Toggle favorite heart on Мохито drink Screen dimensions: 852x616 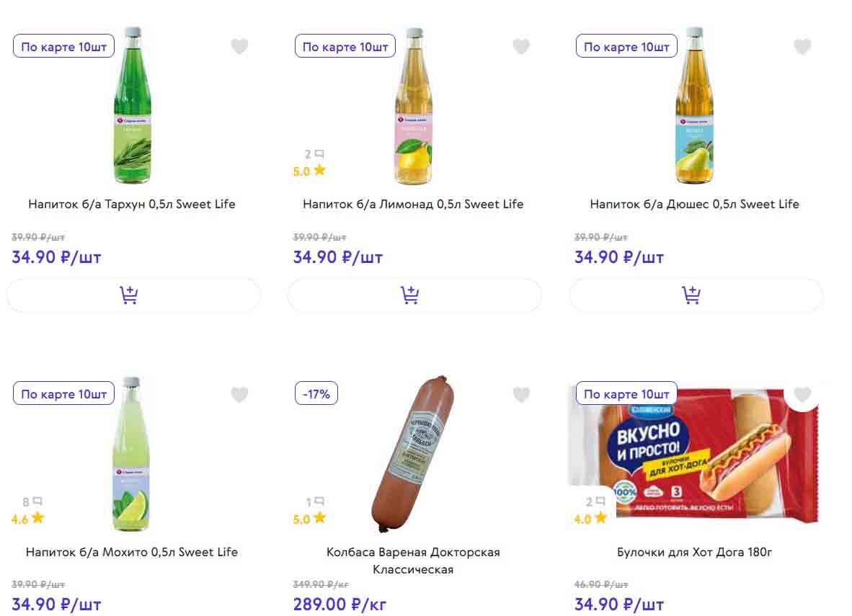239,395
